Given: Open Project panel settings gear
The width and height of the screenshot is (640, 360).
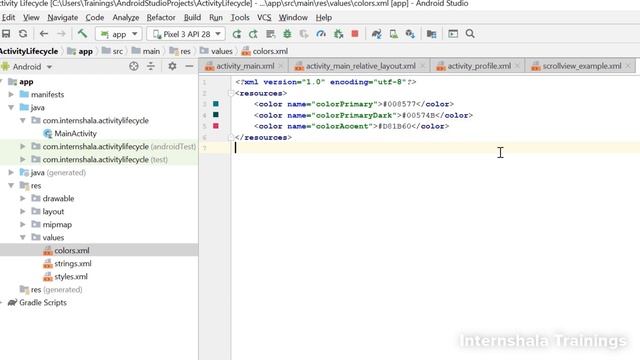Looking at the screenshot, I should pos(172,66).
